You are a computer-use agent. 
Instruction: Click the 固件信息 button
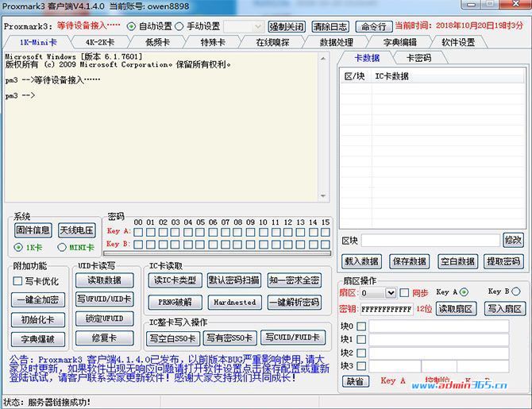(33, 230)
